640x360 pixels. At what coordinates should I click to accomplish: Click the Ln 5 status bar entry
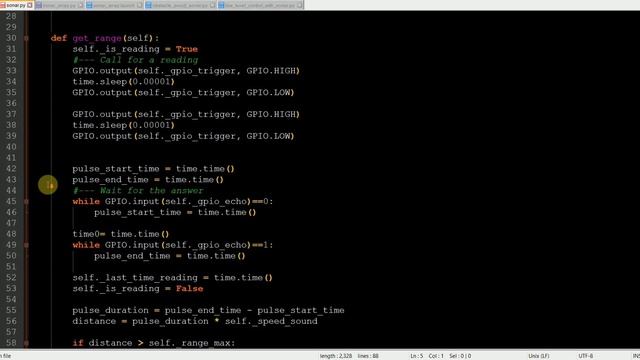click(x=416, y=356)
